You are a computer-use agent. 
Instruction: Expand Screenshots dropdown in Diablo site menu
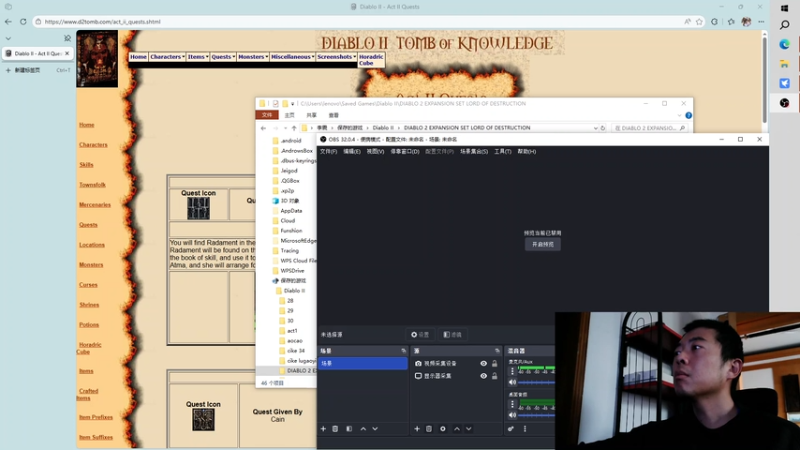pos(336,57)
